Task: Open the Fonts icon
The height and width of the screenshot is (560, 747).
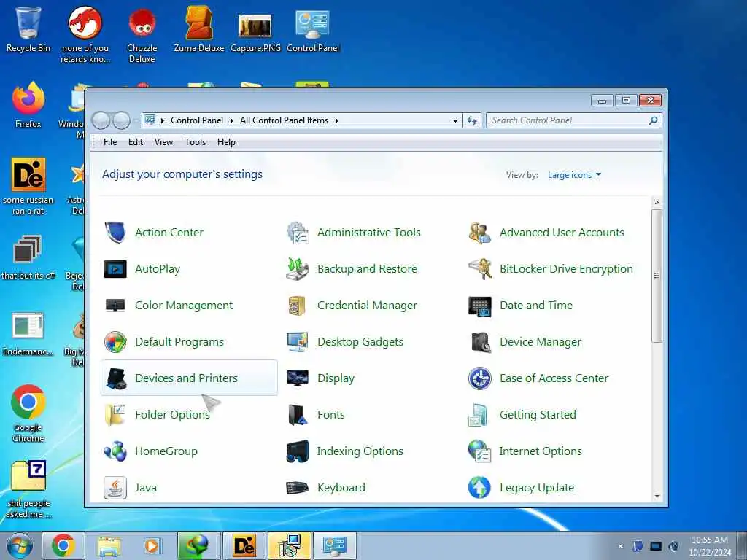Action: coord(298,415)
